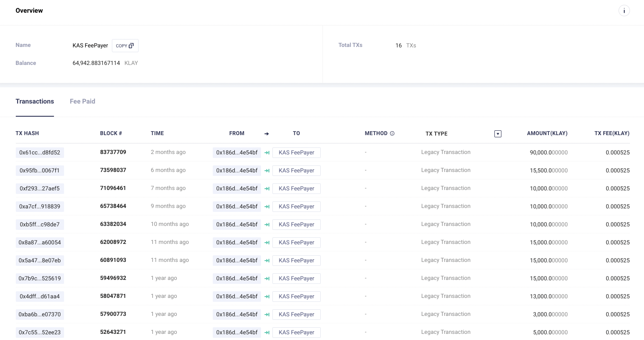
Task: Click the '10 months ago' time cell
Action: [170, 224]
